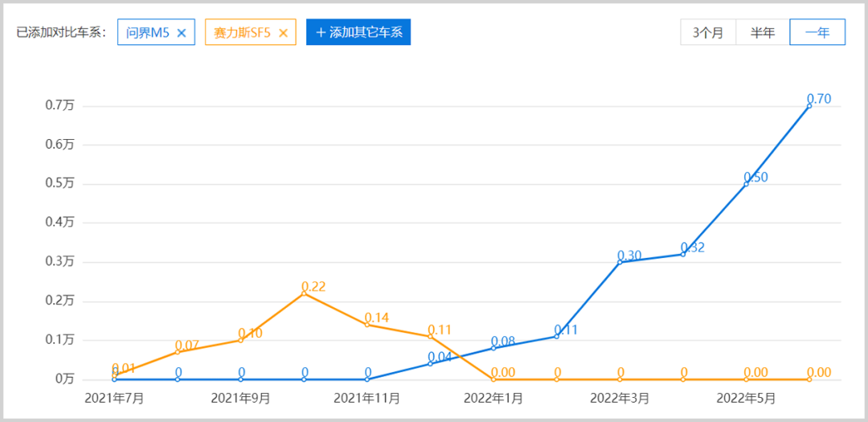Click the 添加其它车系 button
The height and width of the screenshot is (422, 868).
[358, 33]
